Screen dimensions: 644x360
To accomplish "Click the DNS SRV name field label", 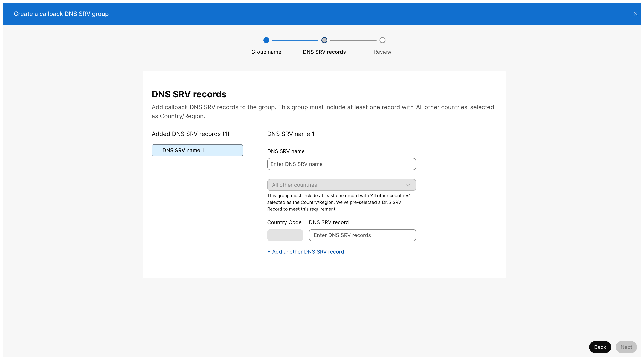I will [286, 151].
